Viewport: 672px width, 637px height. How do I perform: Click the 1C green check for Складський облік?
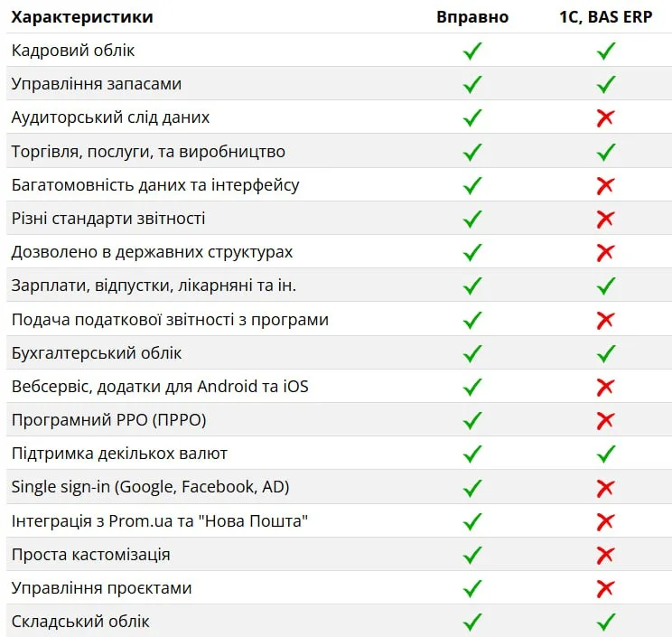tap(606, 622)
